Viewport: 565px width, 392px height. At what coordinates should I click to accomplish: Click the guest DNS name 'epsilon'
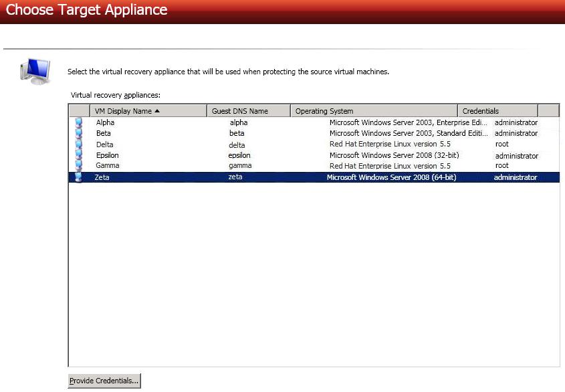coord(239,155)
